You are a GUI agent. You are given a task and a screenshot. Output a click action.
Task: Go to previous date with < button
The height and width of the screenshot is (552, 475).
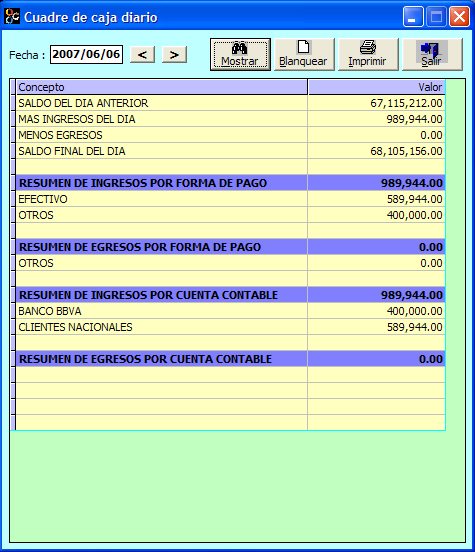pos(142,55)
